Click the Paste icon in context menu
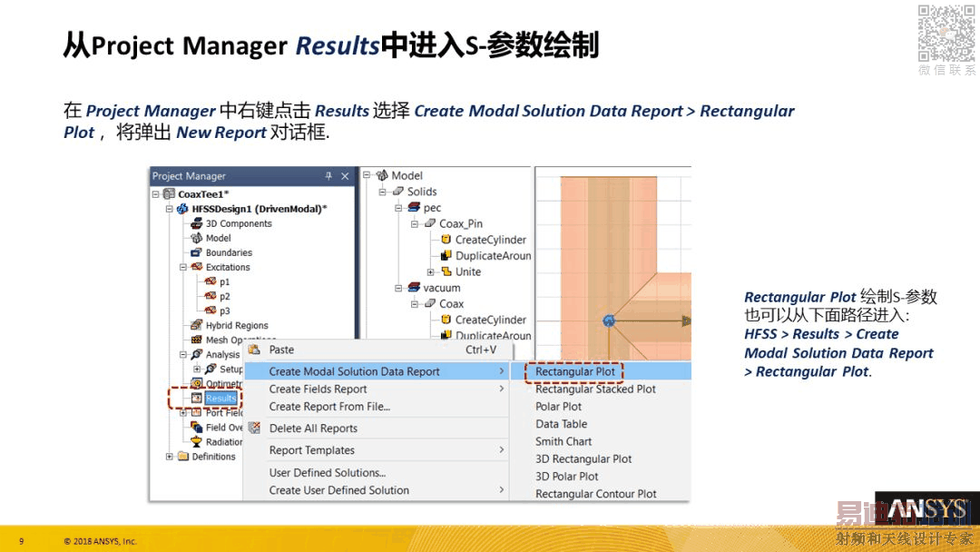 tap(254, 350)
